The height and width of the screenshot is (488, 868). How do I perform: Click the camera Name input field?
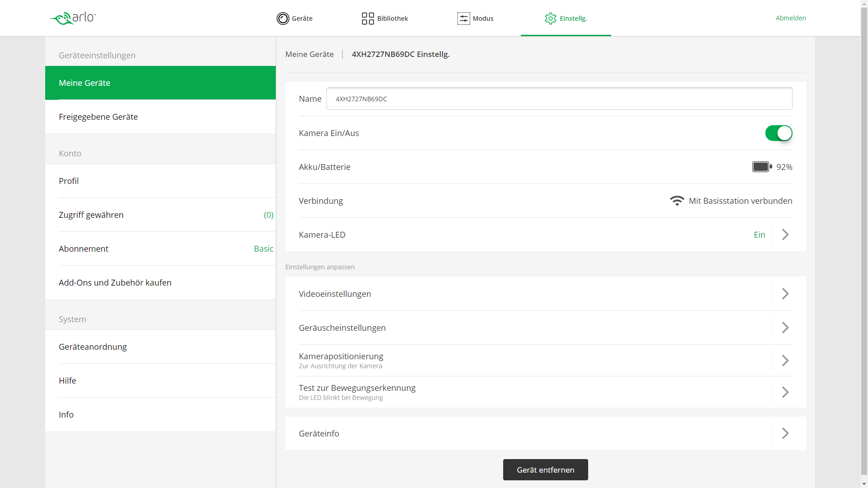tap(559, 99)
